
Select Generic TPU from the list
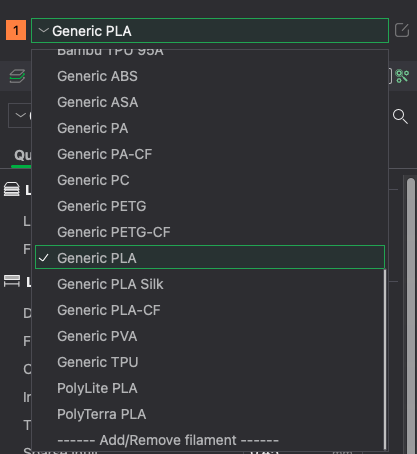pyautogui.click(x=210, y=362)
